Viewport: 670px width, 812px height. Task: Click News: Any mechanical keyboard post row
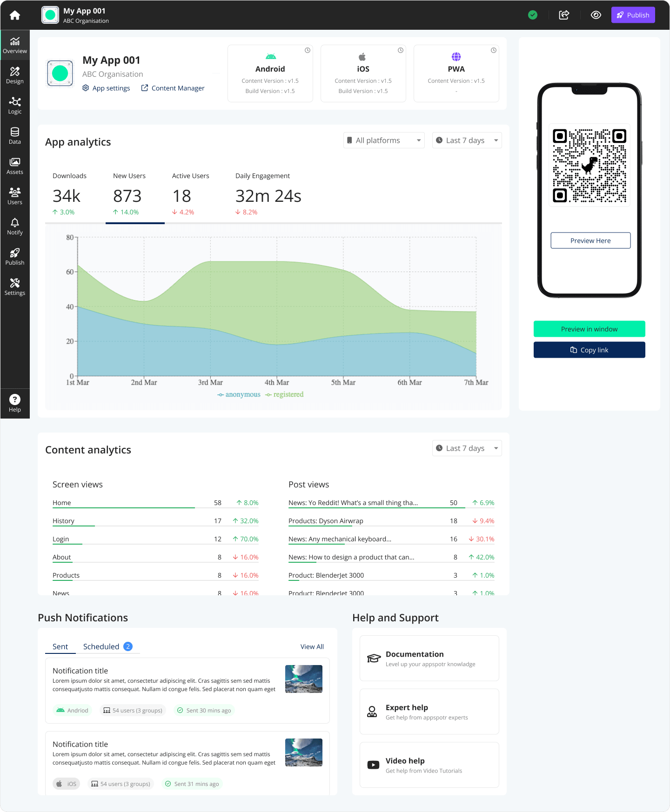click(391, 539)
